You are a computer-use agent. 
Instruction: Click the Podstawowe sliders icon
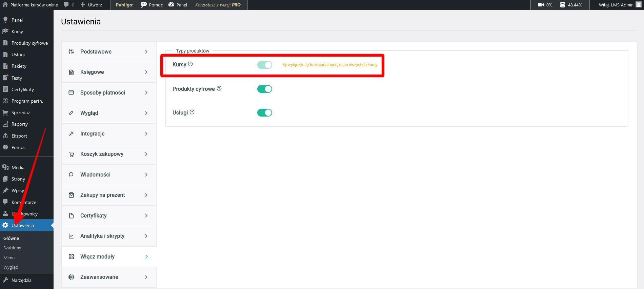(71, 51)
